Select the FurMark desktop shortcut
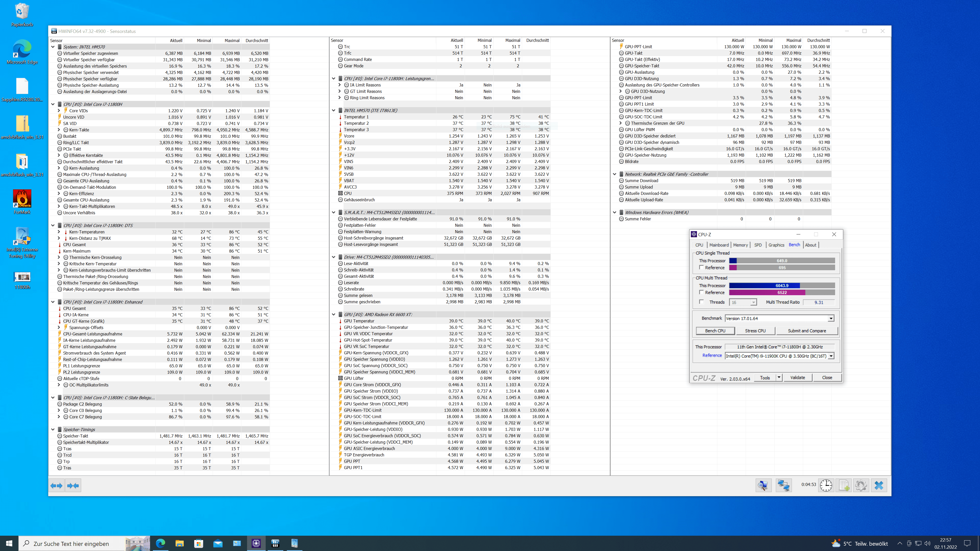980x551 pixels. click(x=22, y=202)
